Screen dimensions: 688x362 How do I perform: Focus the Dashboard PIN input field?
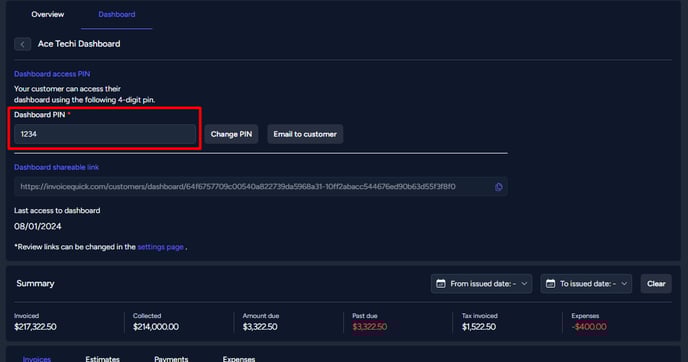105,134
